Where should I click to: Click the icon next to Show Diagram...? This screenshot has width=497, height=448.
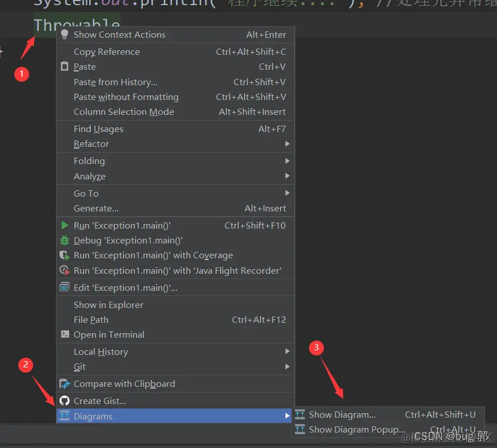point(300,414)
